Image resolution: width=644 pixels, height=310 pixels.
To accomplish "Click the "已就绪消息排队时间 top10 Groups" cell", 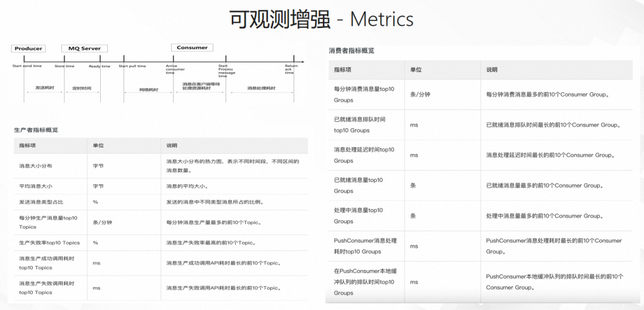I will (x=360, y=125).
